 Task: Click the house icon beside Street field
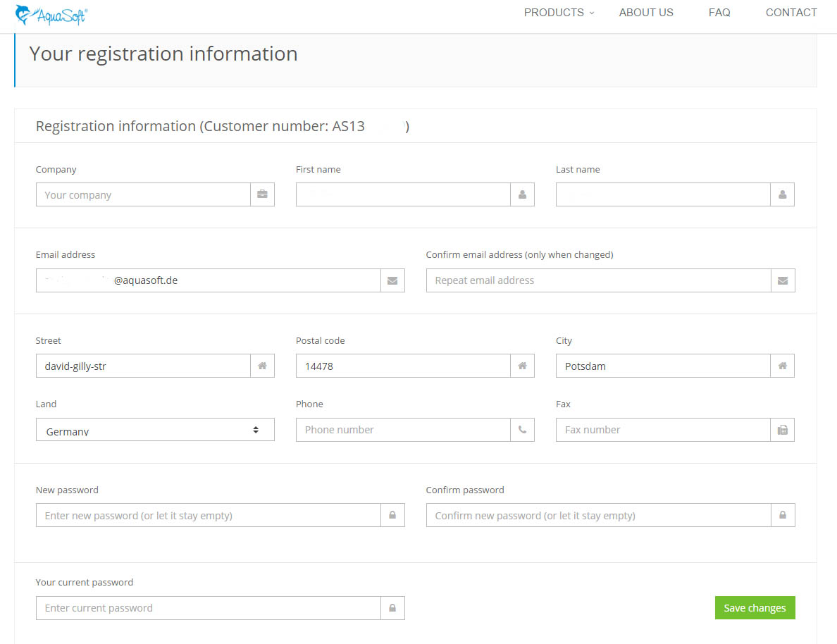click(262, 366)
